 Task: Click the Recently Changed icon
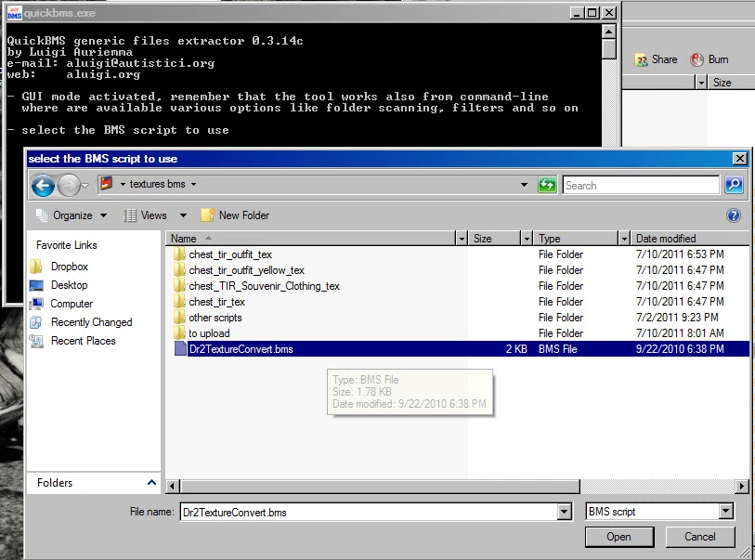tap(36, 322)
